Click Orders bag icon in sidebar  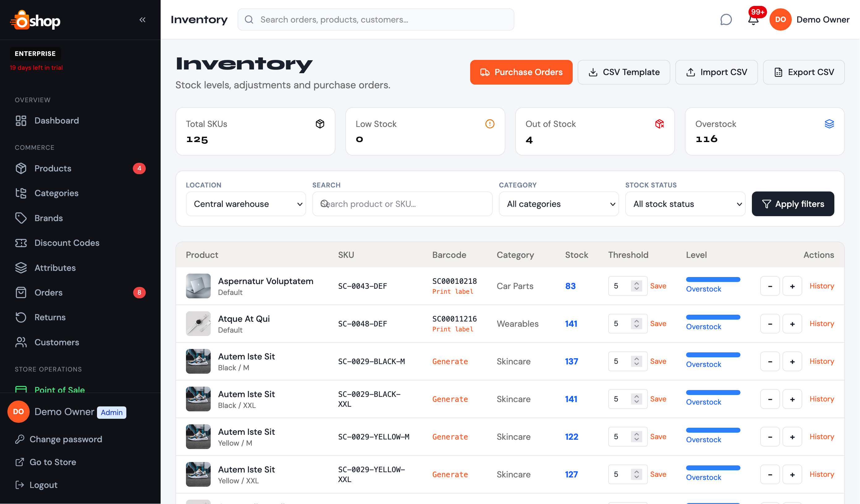point(21,292)
